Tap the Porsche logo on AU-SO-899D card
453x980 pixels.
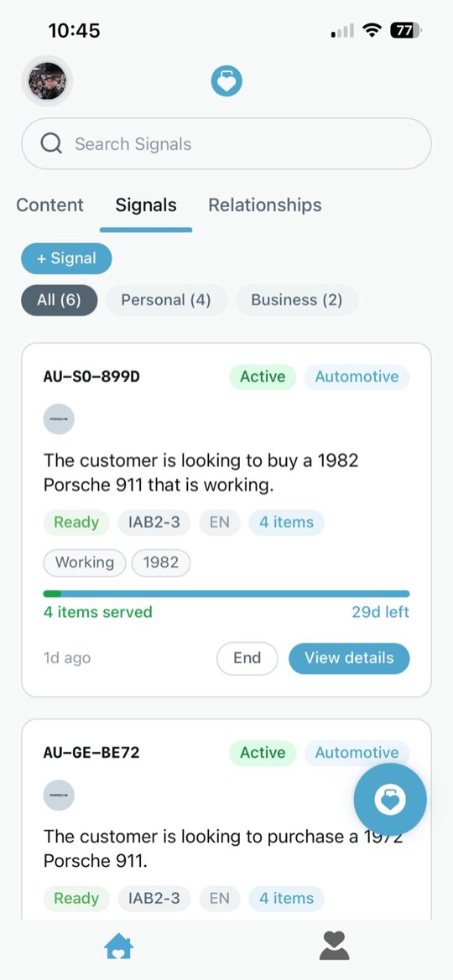tap(59, 419)
